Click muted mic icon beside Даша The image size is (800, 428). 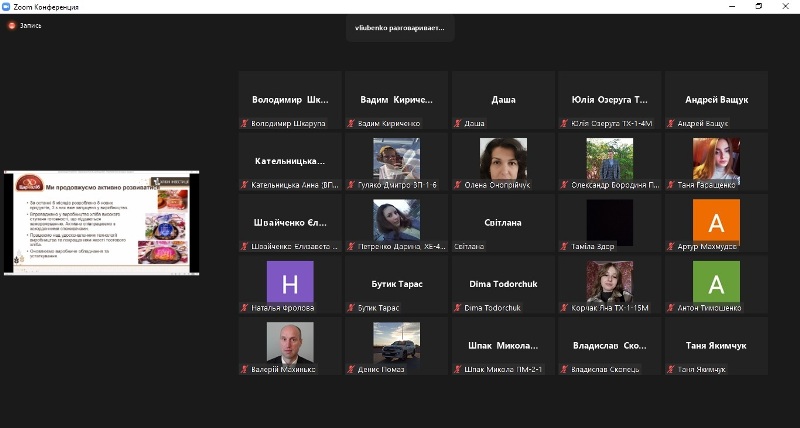click(458, 123)
